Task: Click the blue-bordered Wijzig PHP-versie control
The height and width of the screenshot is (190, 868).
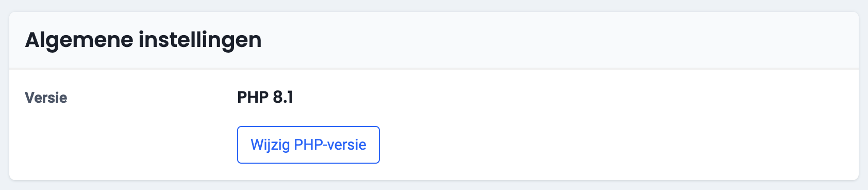Action: (308, 145)
